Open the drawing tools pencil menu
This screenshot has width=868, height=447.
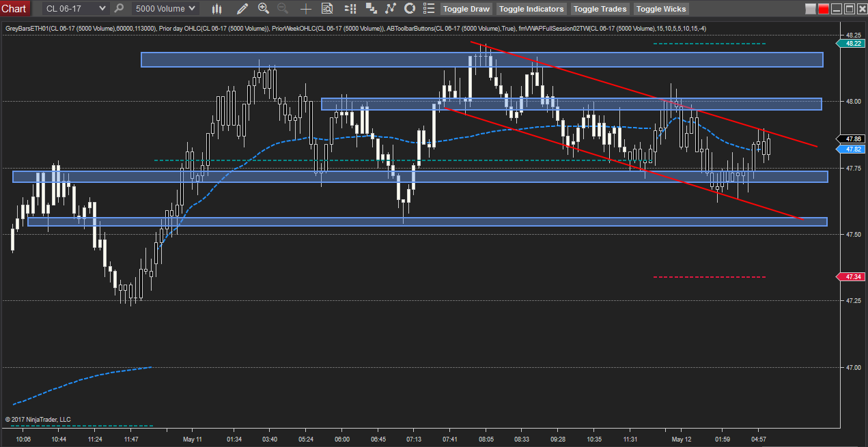click(242, 9)
